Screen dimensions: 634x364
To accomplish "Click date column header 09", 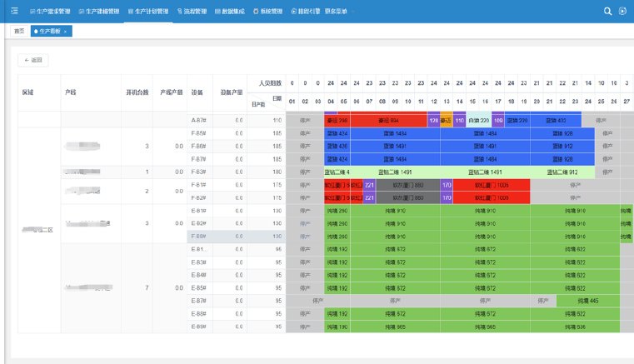I will click(x=395, y=102).
